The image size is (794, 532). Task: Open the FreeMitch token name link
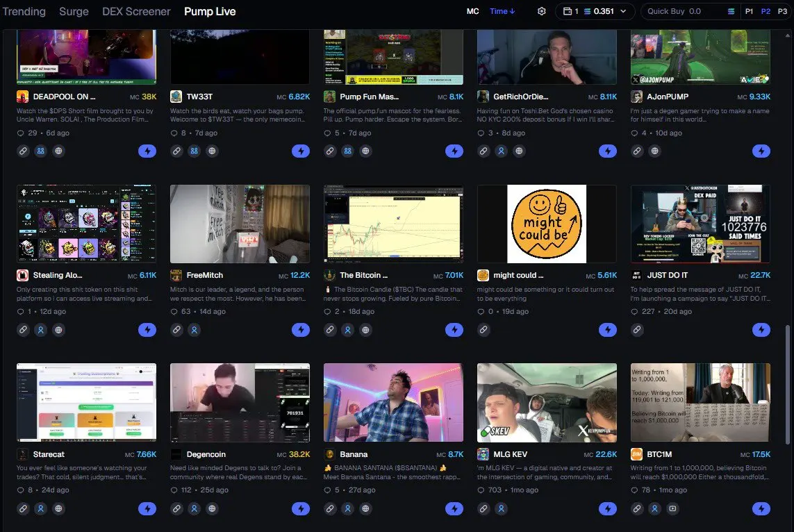point(204,275)
